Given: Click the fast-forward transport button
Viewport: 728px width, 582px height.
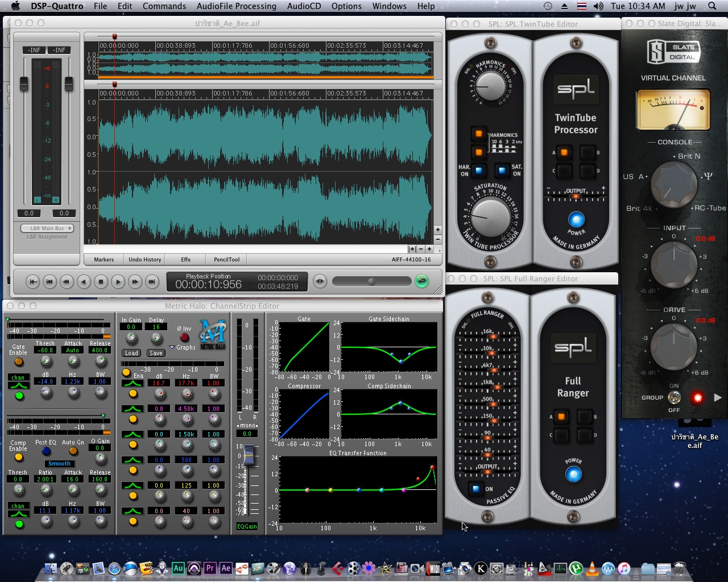Looking at the screenshot, I should [135, 281].
